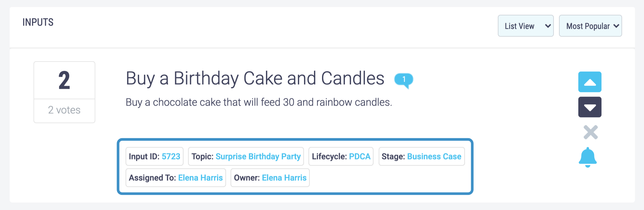The image size is (644, 210).
Task: Open the Buy a Birthday Cake and Candles title
Action: pyautogui.click(x=255, y=78)
